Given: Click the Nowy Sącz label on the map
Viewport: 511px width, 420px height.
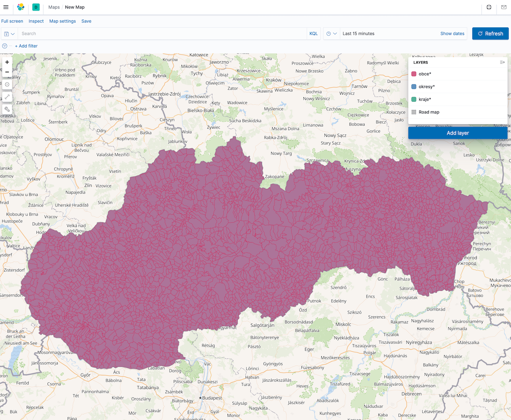Looking at the screenshot, I should [x=335, y=135].
